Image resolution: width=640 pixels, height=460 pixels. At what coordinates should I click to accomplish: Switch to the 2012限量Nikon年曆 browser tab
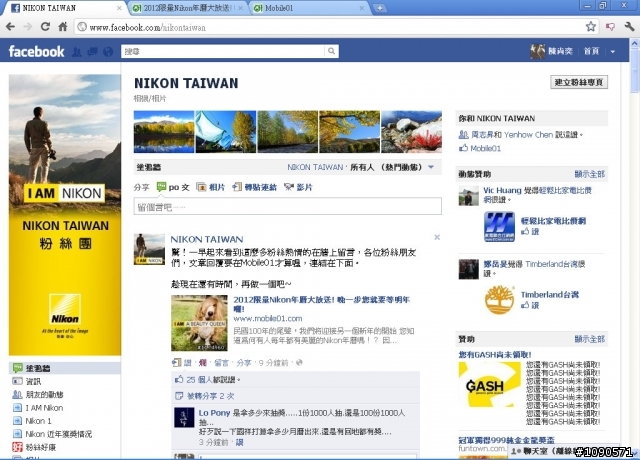tap(189, 8)
